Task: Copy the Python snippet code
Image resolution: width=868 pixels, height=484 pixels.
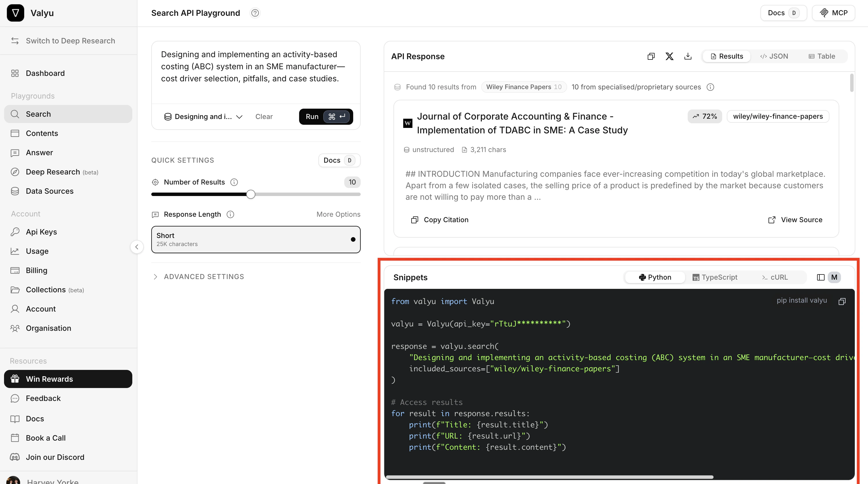Action: click(x=842, y=301)
